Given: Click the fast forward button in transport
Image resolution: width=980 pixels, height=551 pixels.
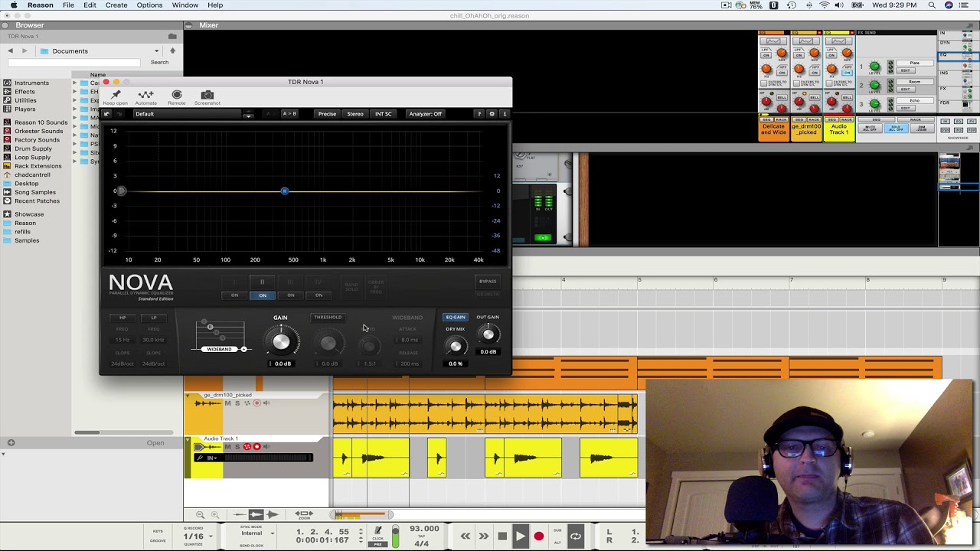Looking at the screenshot, I should click(483, 536).
